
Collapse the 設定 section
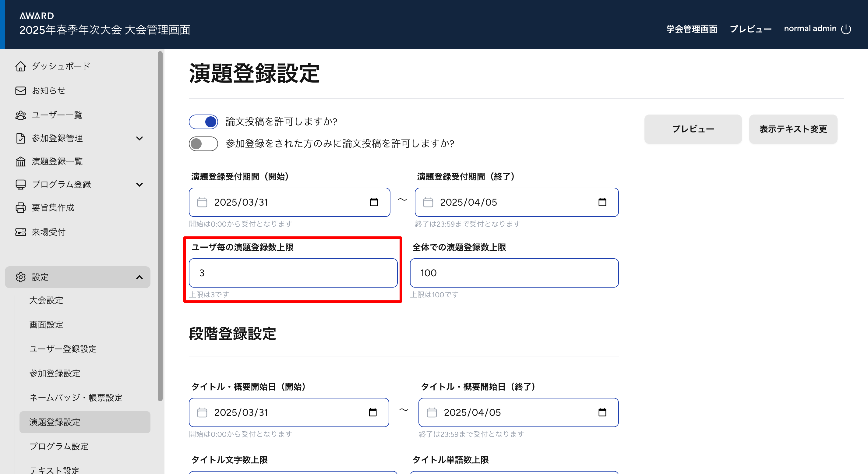(139, 277)
